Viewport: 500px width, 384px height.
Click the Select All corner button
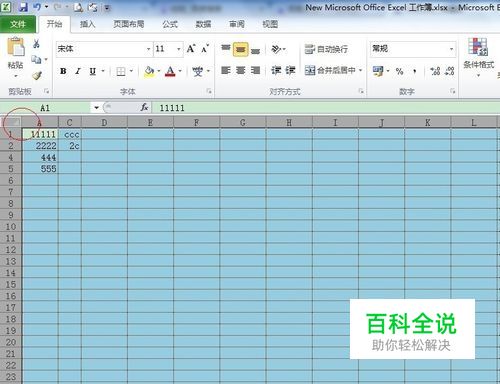[x=11, y=122]
